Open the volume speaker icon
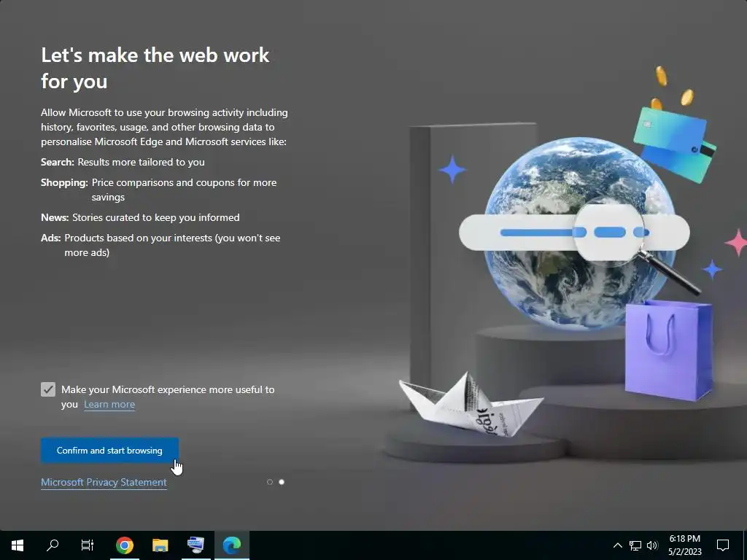This screenshot has width=747, height=560. tap(652, 545)
